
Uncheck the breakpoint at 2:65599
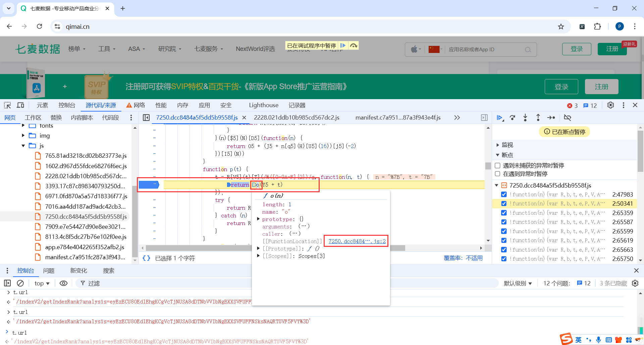tap(504, 231)
